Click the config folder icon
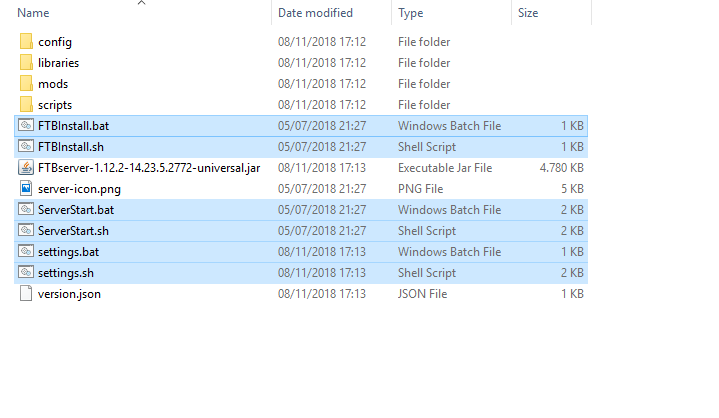This screenshot has height=418, width=719. (x=26, y=42)
